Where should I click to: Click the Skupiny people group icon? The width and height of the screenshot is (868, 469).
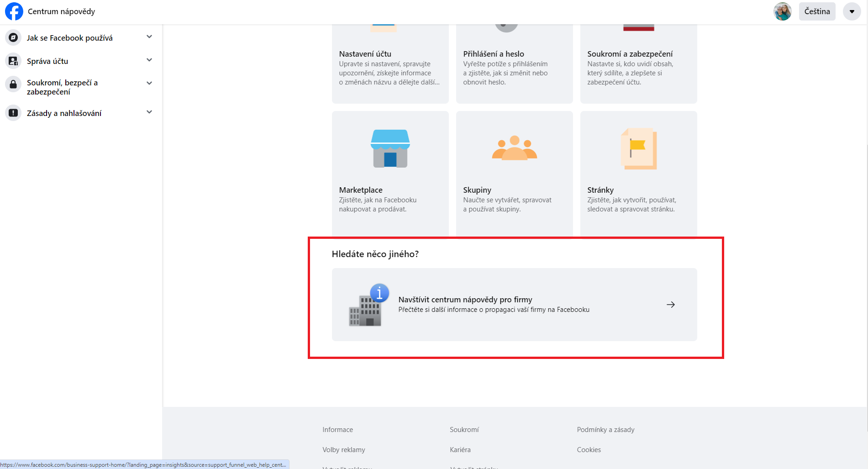tap(515, 148)
